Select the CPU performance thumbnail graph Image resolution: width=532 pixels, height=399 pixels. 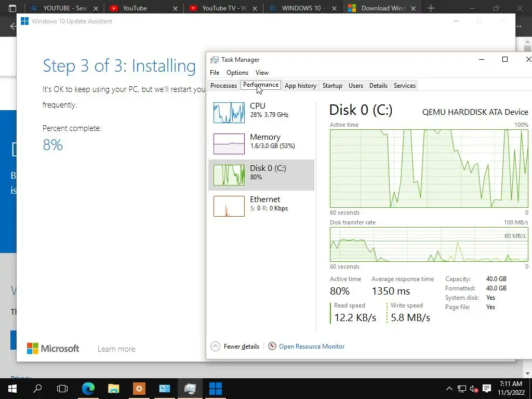click(229, 113)
